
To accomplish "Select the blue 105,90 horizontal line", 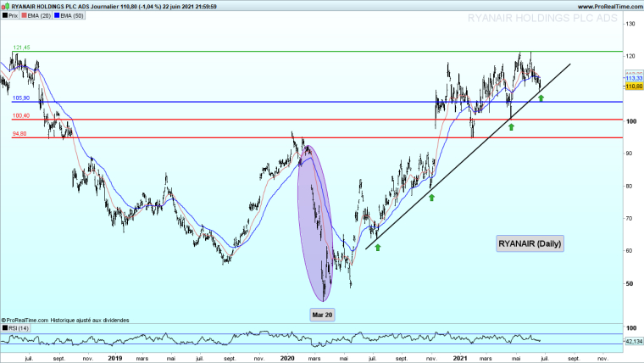I will coord(254,103).
